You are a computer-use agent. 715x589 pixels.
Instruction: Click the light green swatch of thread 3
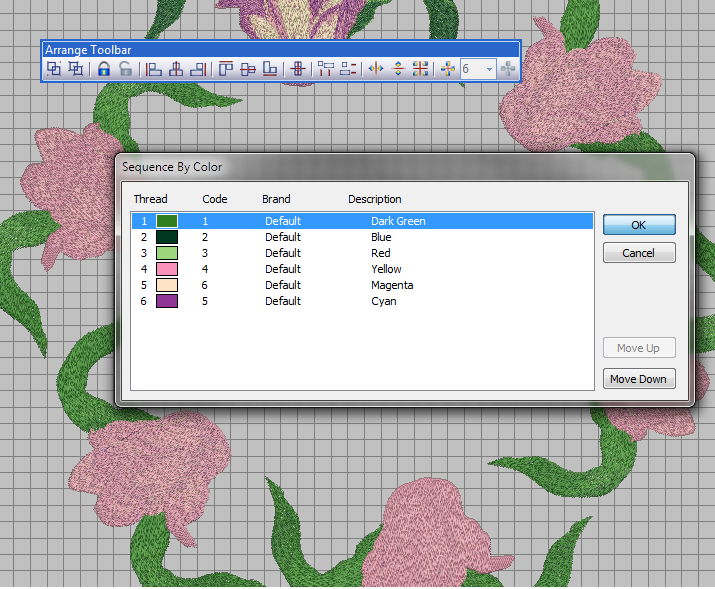[167, 253]
